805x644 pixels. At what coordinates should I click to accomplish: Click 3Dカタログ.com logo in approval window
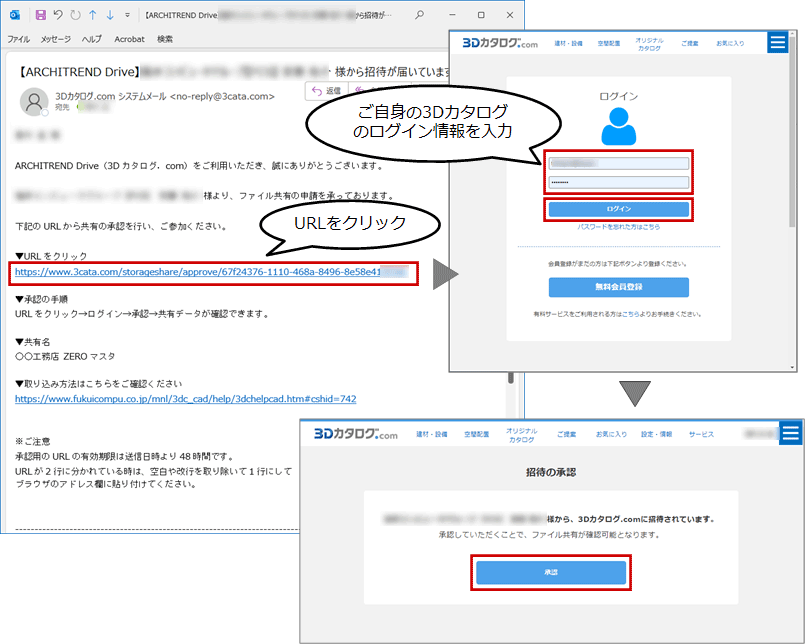(356, 434)
